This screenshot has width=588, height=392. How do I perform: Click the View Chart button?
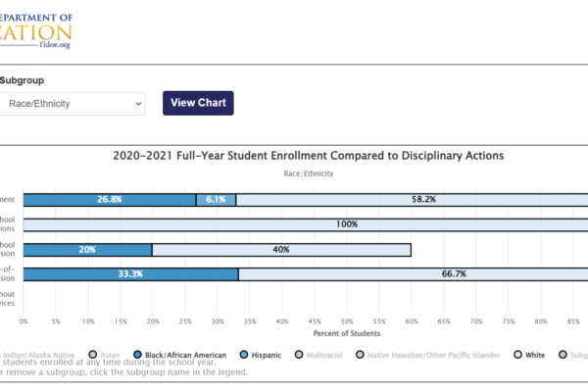pos(198,103)
